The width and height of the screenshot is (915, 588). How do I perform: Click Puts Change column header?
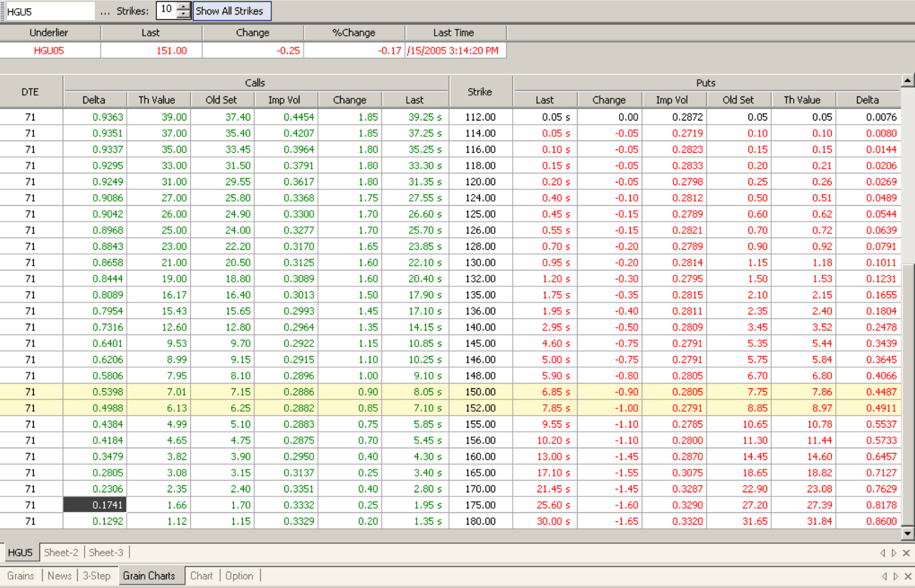[609, 100]
